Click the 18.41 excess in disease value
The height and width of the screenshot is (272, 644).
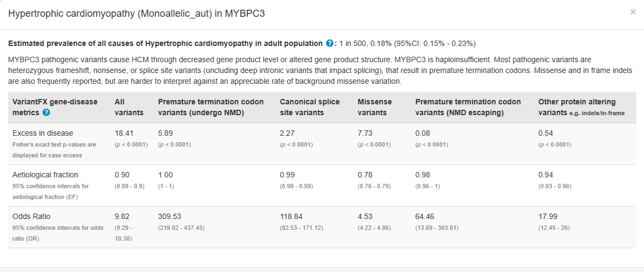124,133
